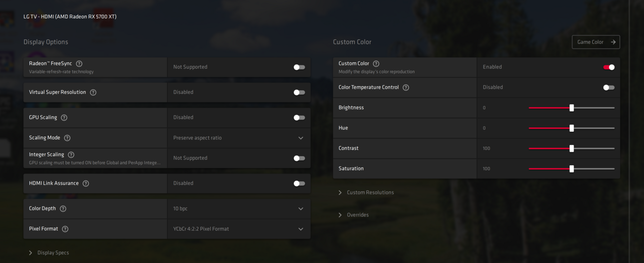The width and height of the screenshot is (644, 263).
Task: Open Scaling Mode dropdown showing Preserve aspect ratio
Action: click(239, 138)
